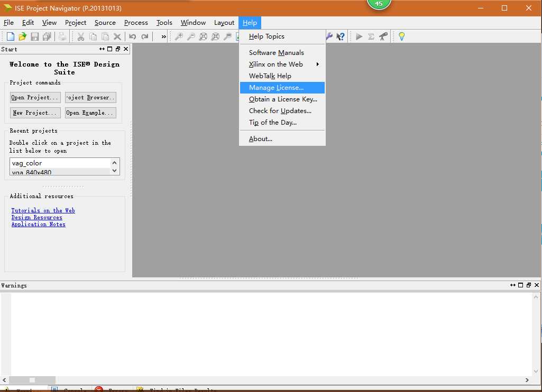This screenshot has width=542, height=392.
Task: Click the Undo arrow icon
Action: [x=132, y=36]
